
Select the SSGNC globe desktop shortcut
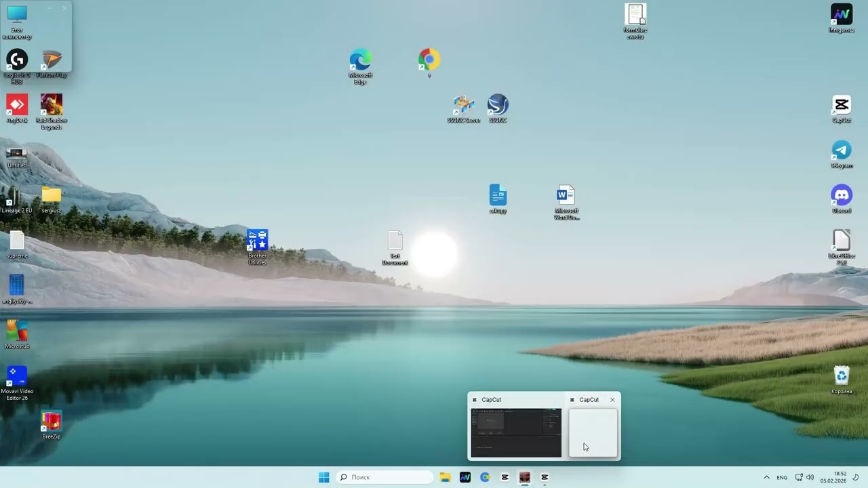click(498, 108)
